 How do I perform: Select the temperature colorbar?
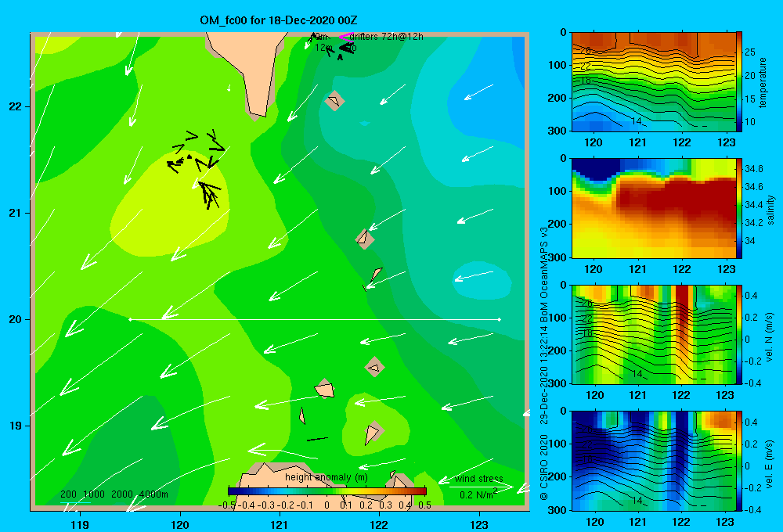click(739, 82)
